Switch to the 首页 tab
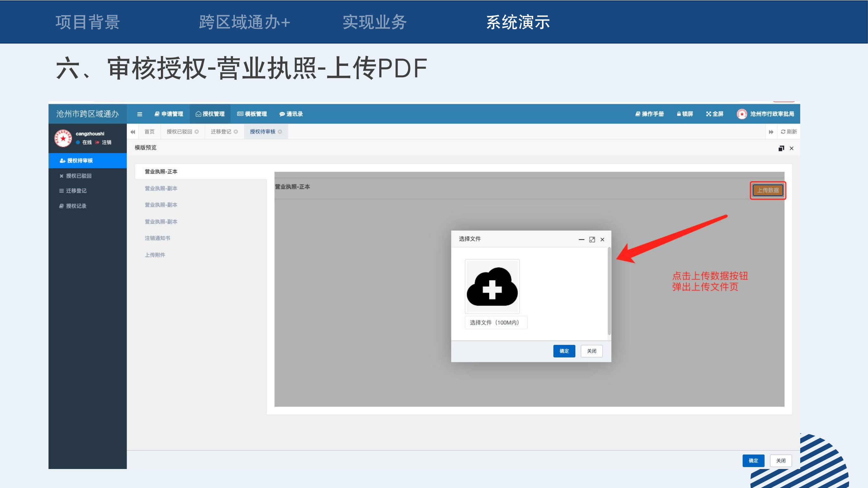The height and width of the screenshot is (488, 868). [149, 132]
